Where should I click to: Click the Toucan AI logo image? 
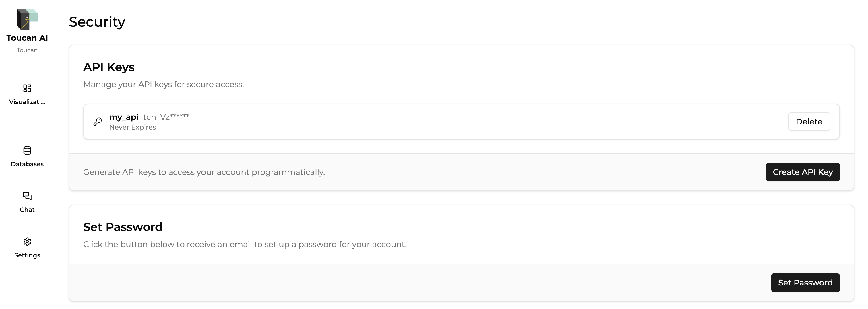27,19
